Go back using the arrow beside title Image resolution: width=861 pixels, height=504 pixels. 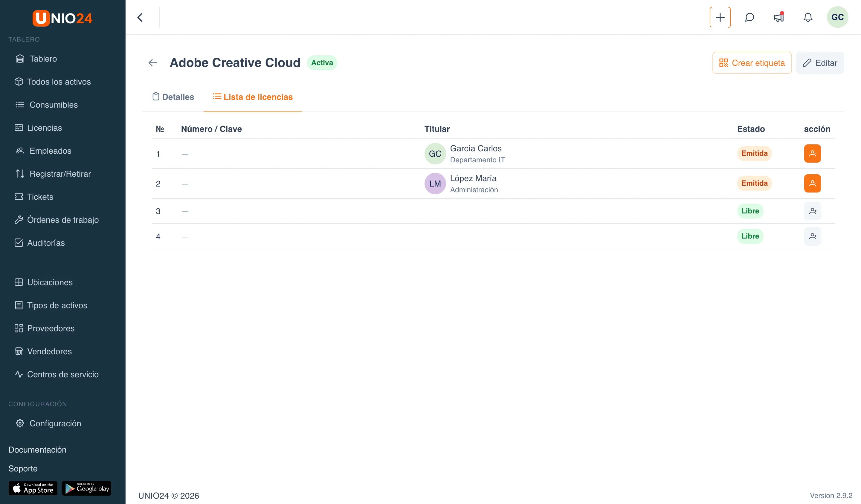pyautogui.click(x=153, y=62)
